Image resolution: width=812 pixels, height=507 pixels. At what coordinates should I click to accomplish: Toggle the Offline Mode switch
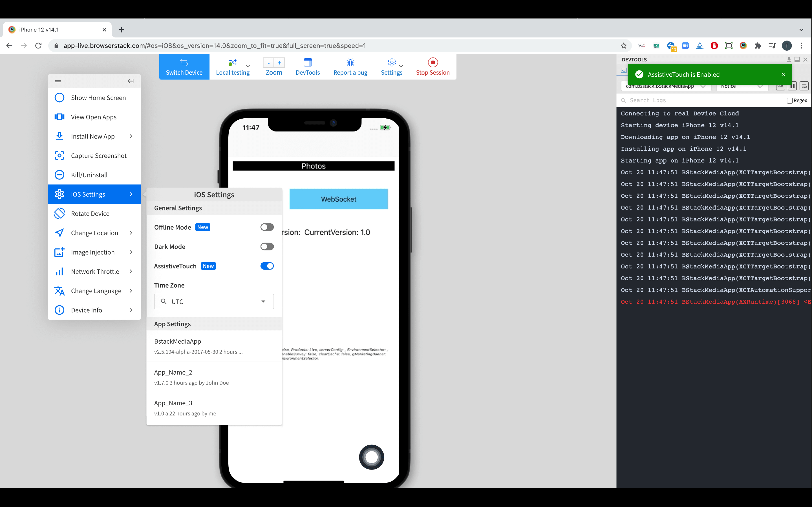[x=266, y=227]
